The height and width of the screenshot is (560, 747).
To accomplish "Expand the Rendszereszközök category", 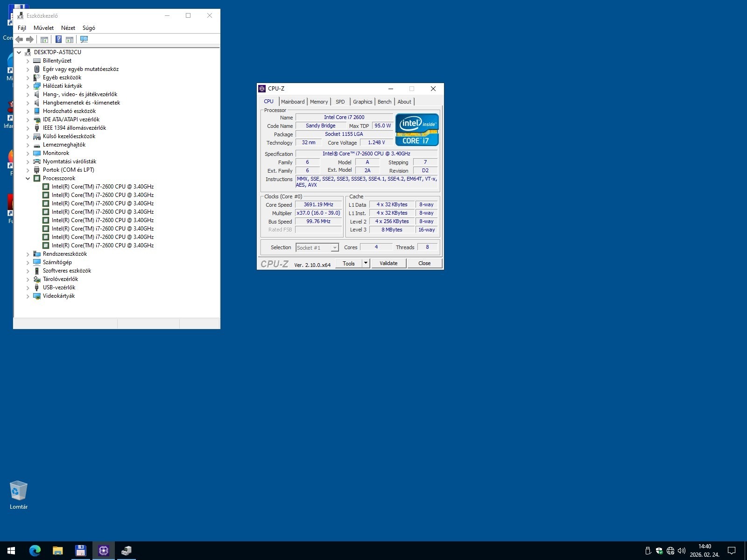I will [28, 254].
